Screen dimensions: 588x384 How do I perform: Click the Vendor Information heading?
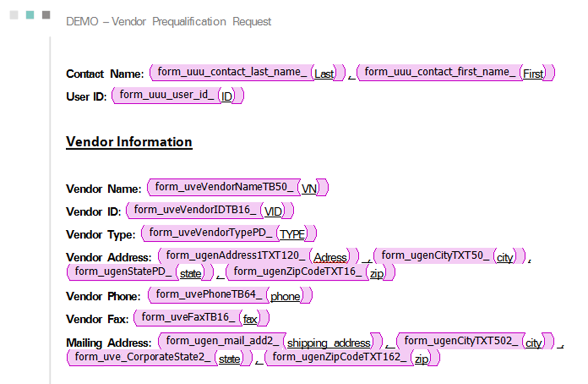coord(129,142)
